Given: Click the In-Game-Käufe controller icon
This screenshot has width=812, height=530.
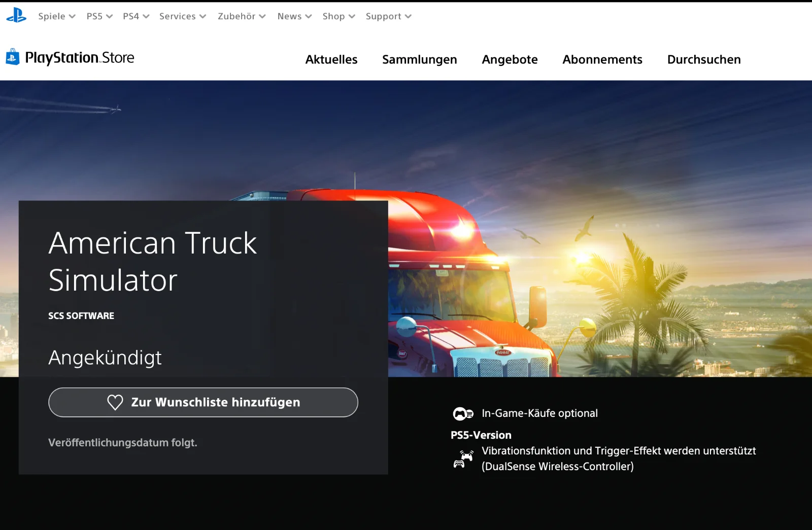Looking at the screenshot, I should tap(463, 414).
